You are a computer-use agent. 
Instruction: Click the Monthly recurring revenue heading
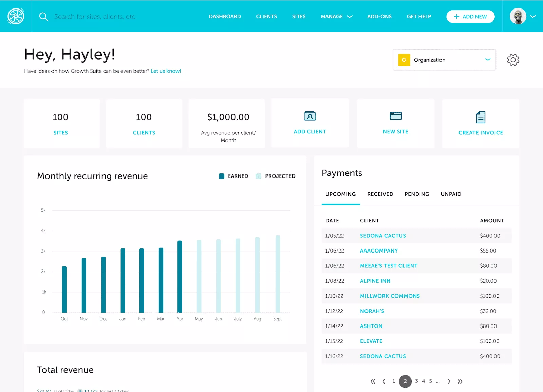[92, 176]
